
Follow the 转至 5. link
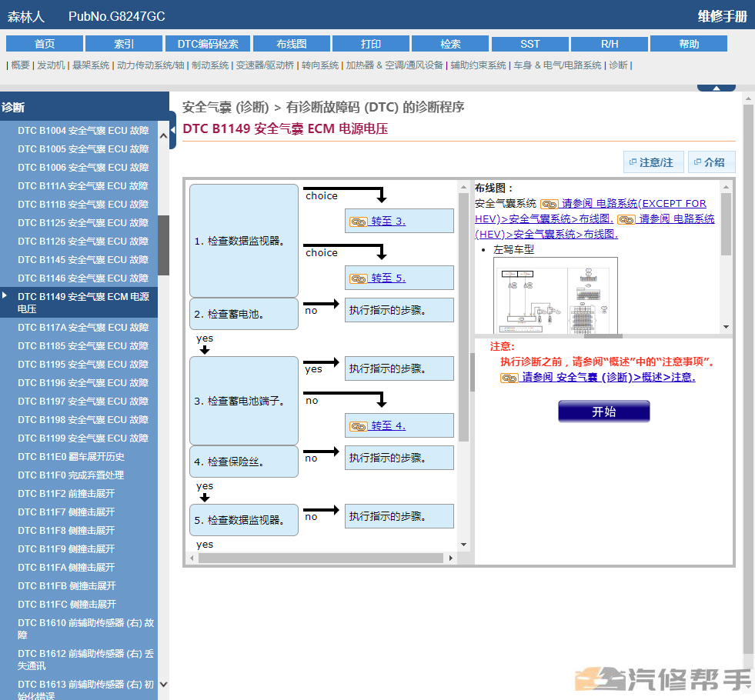pos(388,278)
